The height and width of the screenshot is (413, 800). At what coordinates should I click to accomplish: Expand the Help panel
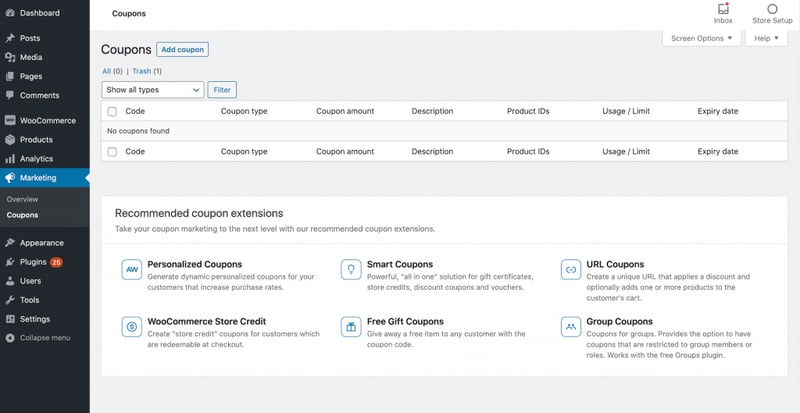point(767,38)
